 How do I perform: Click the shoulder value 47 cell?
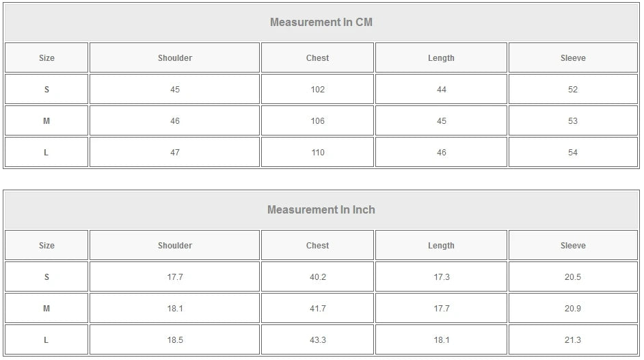[x=175, y=153]
